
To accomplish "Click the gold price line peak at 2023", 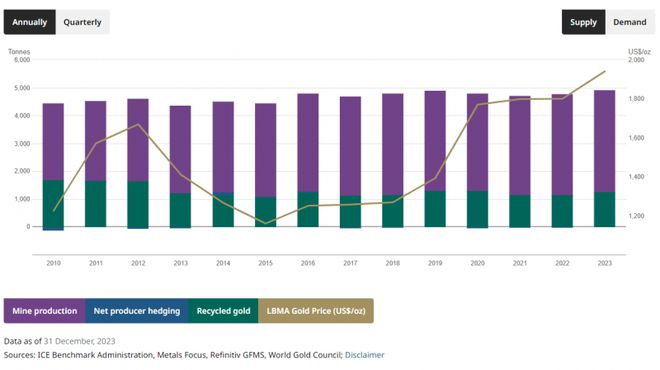I will tap(605, 71).
